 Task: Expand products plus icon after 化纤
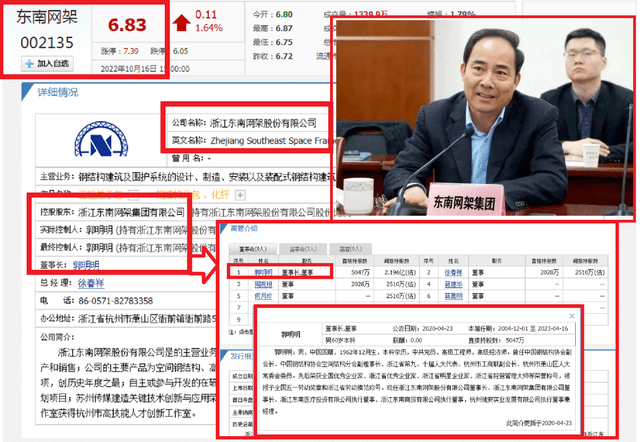[240, 195]
